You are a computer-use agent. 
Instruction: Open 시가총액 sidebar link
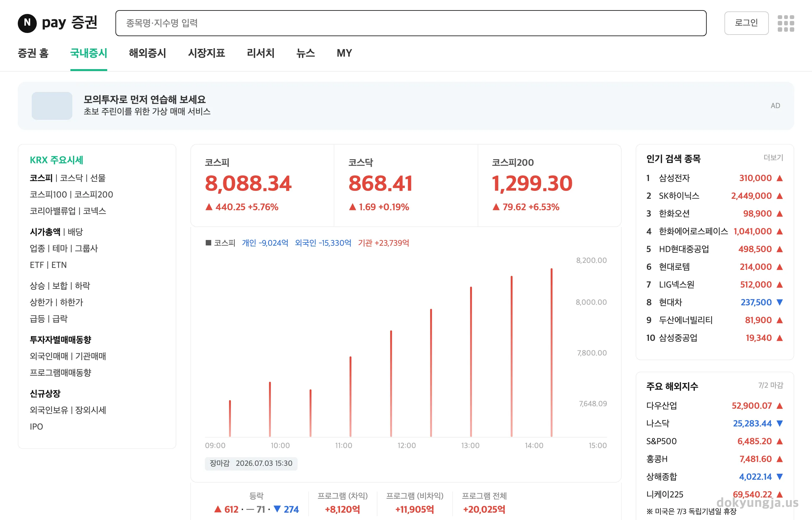pos(45,232)
